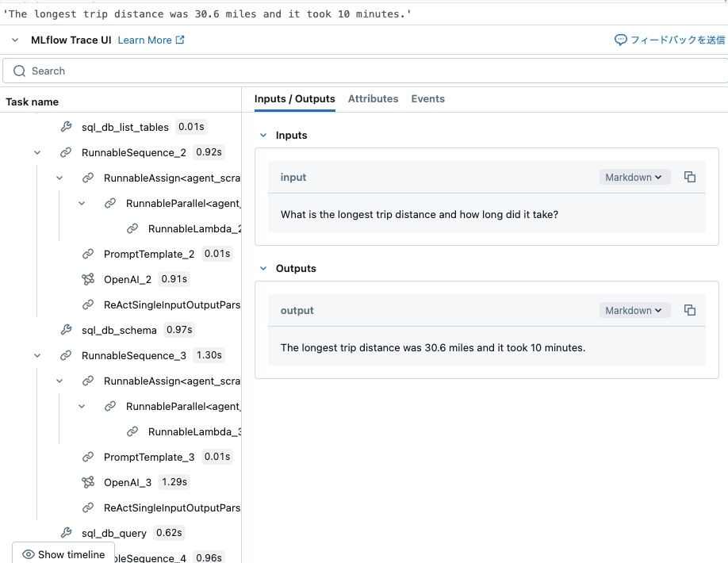
Task: Click the copy icon for the output content
Action: pyautogui.click(x=690, y=310)
